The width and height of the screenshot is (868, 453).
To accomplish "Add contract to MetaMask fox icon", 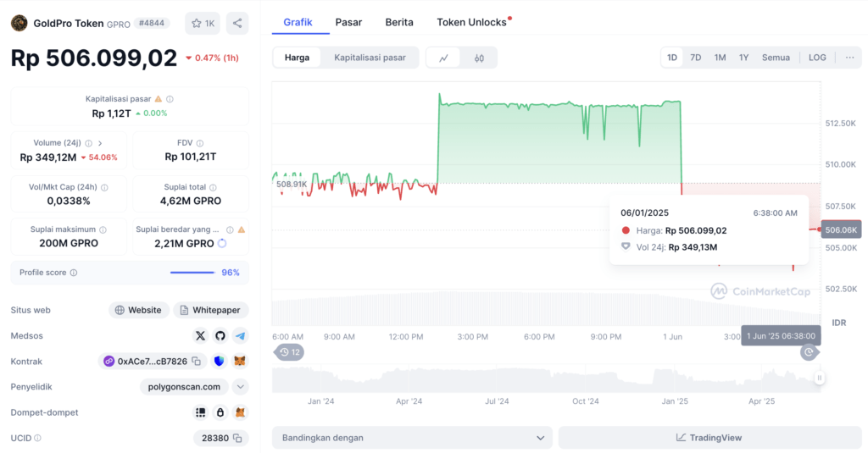I will click(x=240, y=362).
